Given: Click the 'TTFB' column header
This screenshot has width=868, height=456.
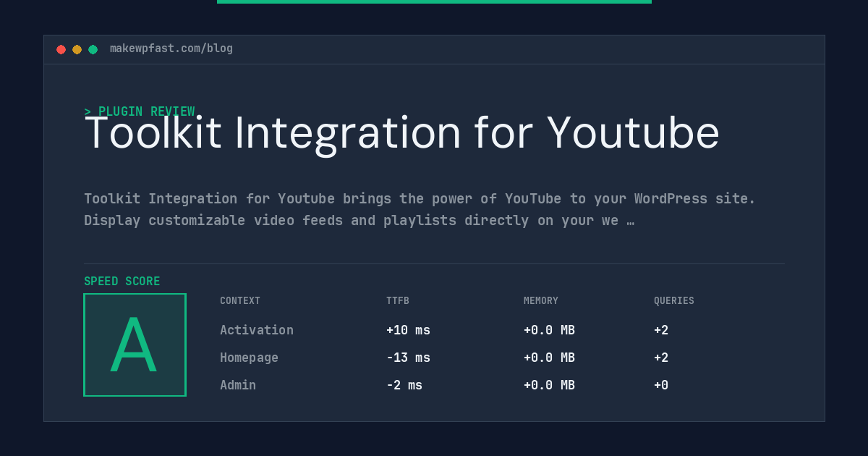Looking at the screenshot, I should [x=398, y=301].
